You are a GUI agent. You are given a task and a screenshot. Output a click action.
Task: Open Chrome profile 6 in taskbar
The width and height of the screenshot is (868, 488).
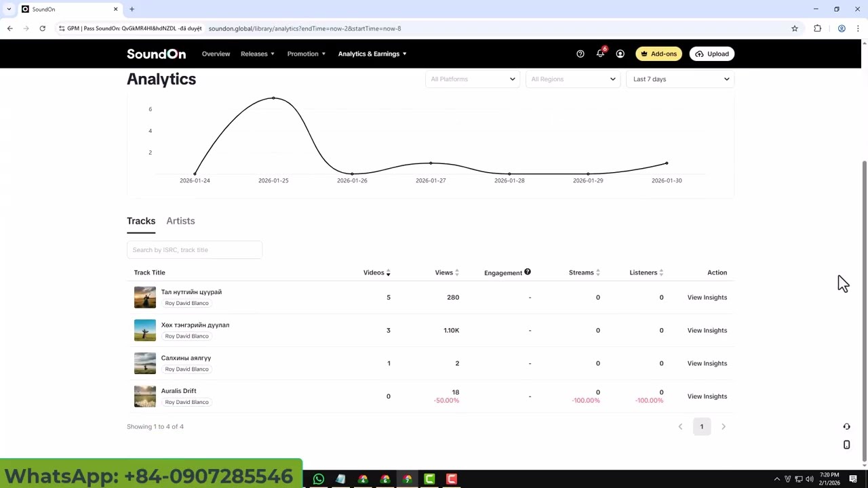coord(385,479)
